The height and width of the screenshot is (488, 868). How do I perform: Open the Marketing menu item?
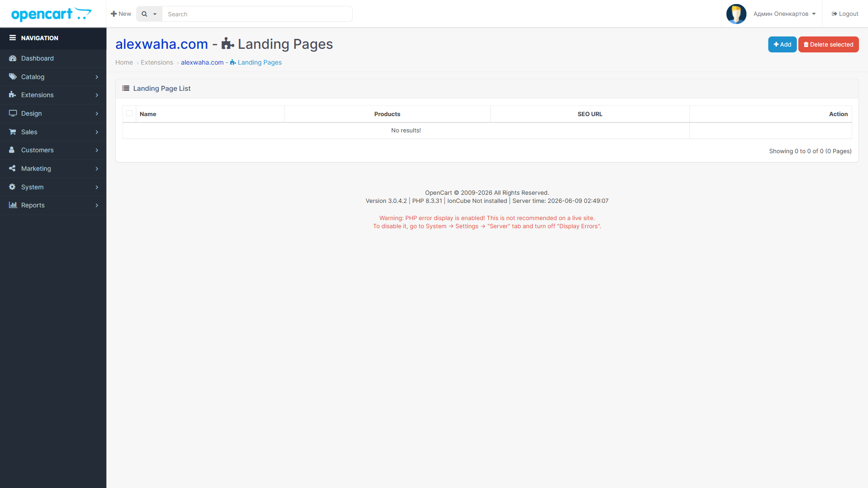(x=53, y=169)
